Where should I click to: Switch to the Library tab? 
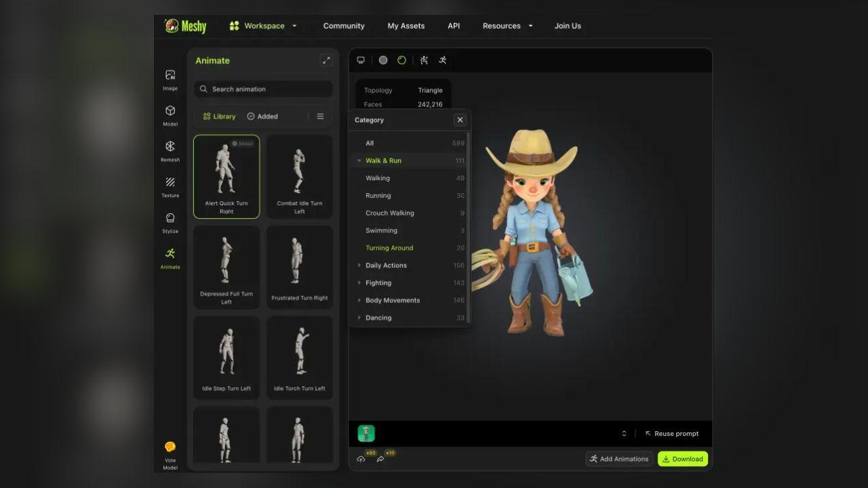pos(219,117)
